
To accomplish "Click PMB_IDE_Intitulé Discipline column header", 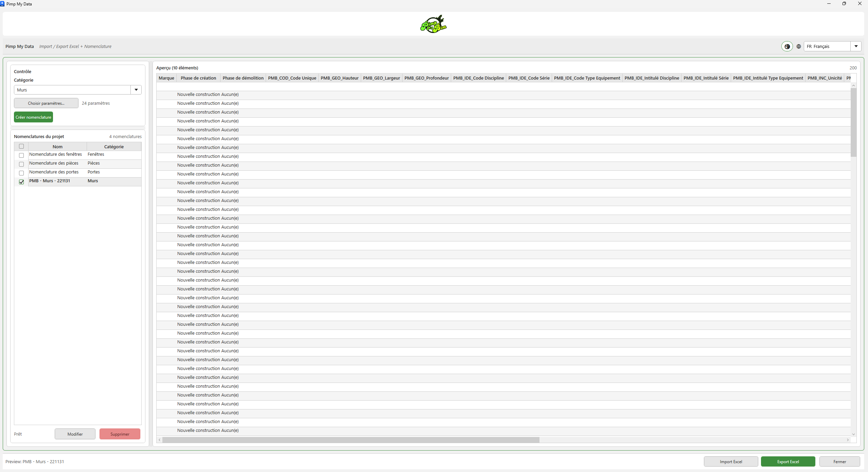I will 652,78.
